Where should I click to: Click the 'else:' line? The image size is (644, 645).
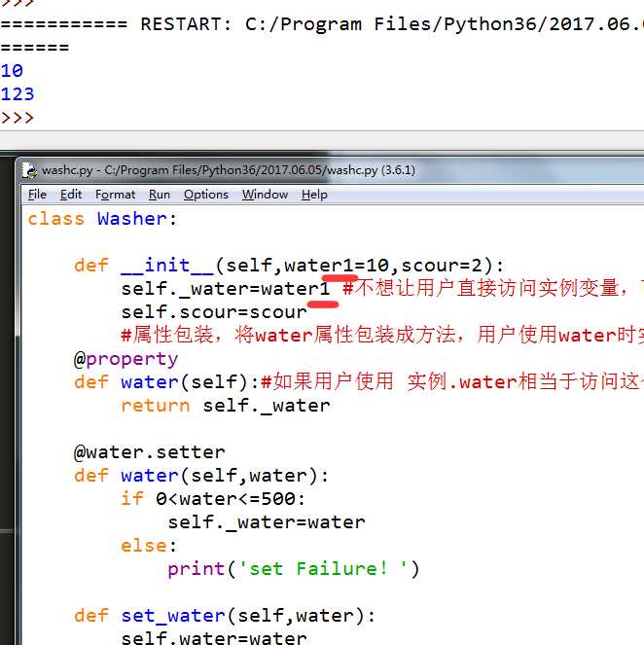[x=149, y=546]
